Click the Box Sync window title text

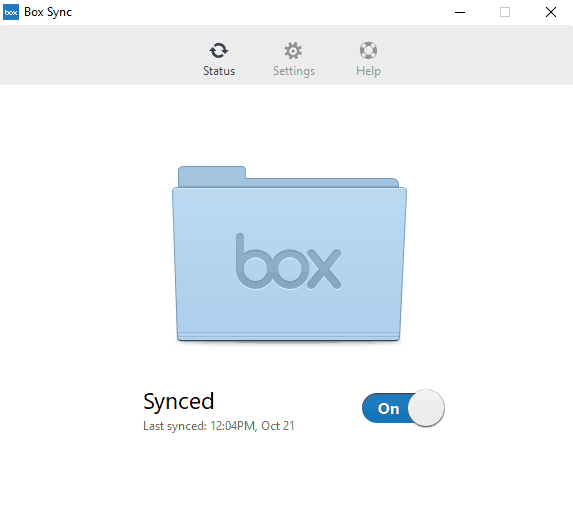[x=48, y=12]
